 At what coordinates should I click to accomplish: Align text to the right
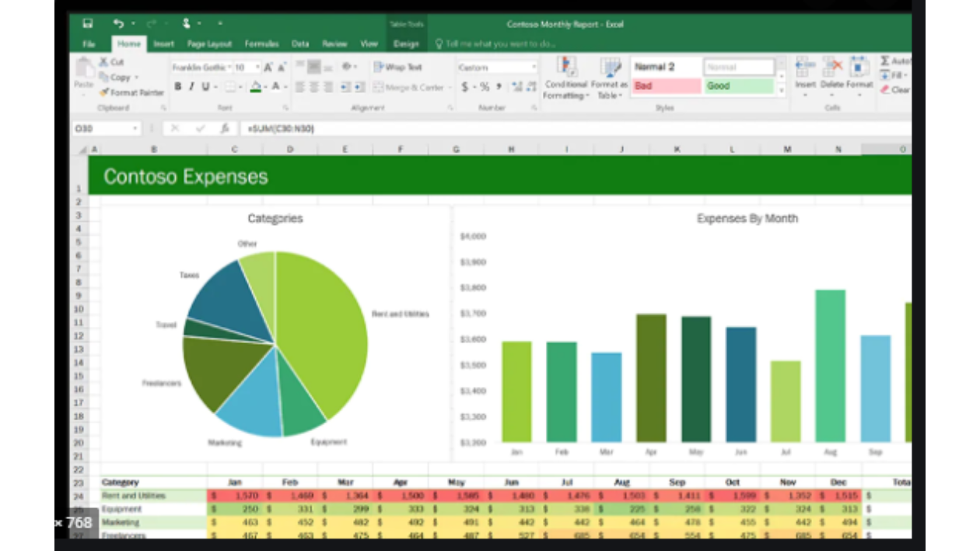327,87
